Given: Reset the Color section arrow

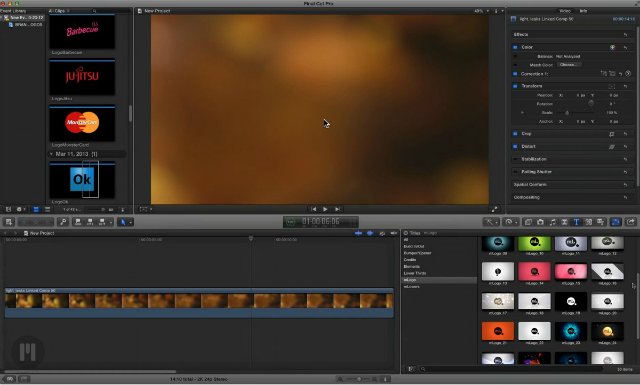Looking at the screenshot, I should [x=625, y=47].
